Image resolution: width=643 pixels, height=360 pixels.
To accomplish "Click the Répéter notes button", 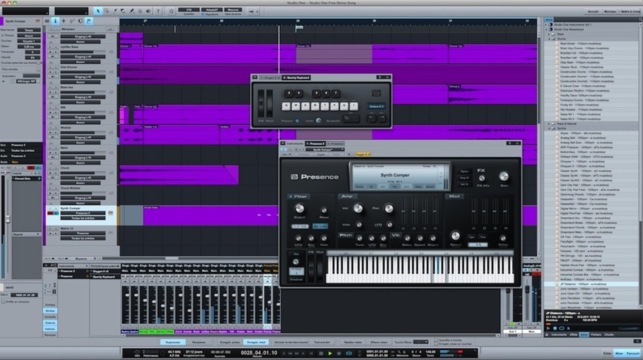I will click(353, 342).
